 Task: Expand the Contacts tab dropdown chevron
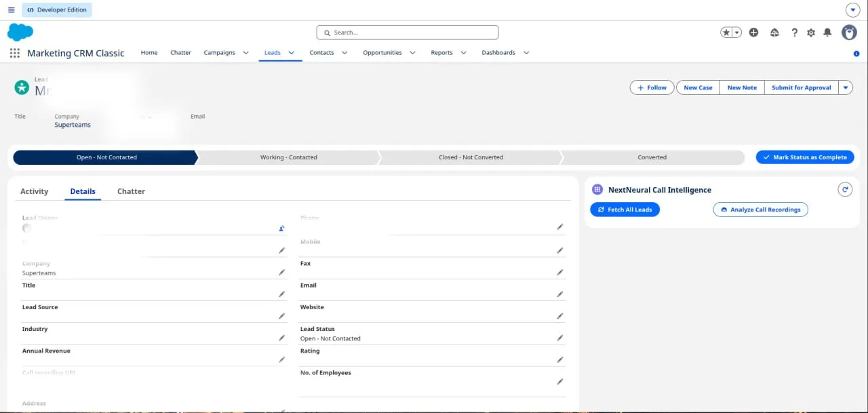[344, 53]
